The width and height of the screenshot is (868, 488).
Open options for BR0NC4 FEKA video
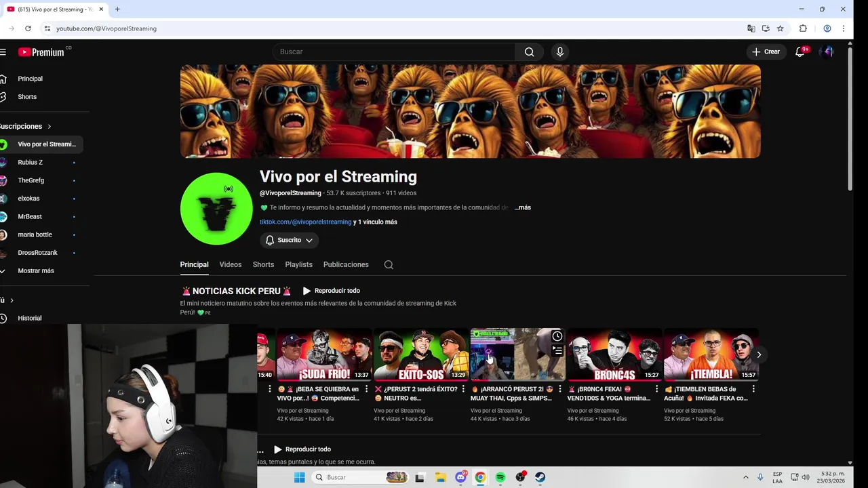[x=656, y=389]
